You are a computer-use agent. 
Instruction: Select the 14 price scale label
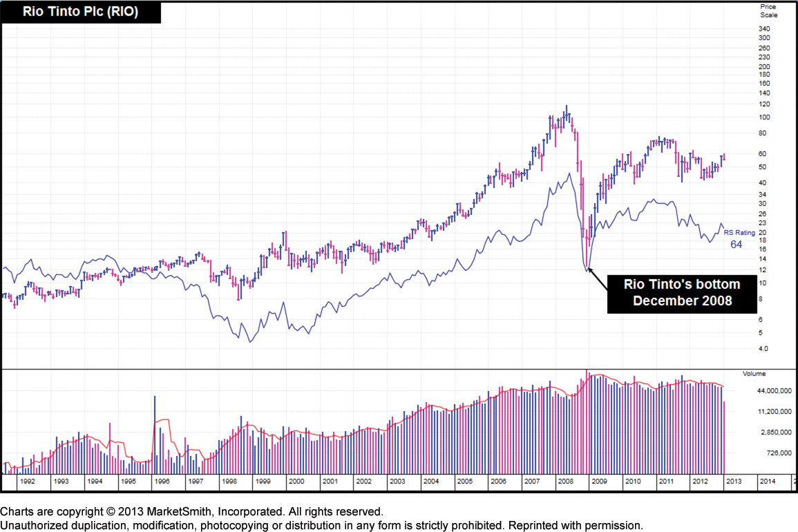(x=762, y=259)
